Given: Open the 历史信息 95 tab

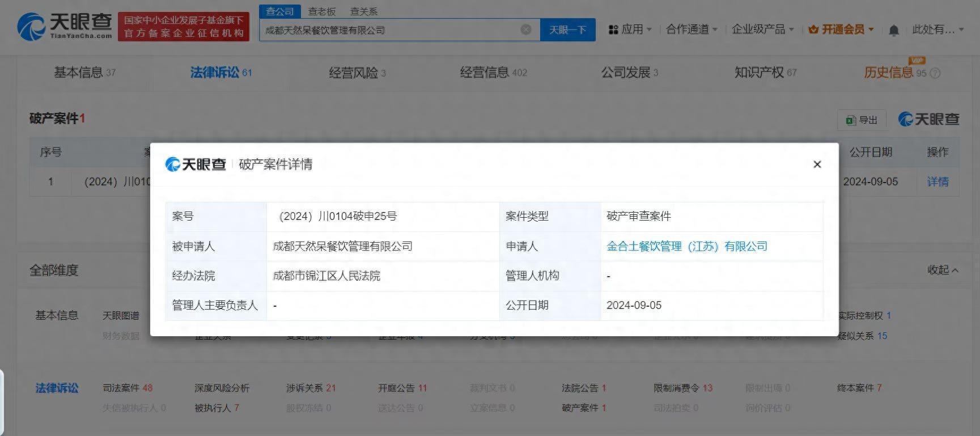Looking at the screenshot, I should point(895,73).
